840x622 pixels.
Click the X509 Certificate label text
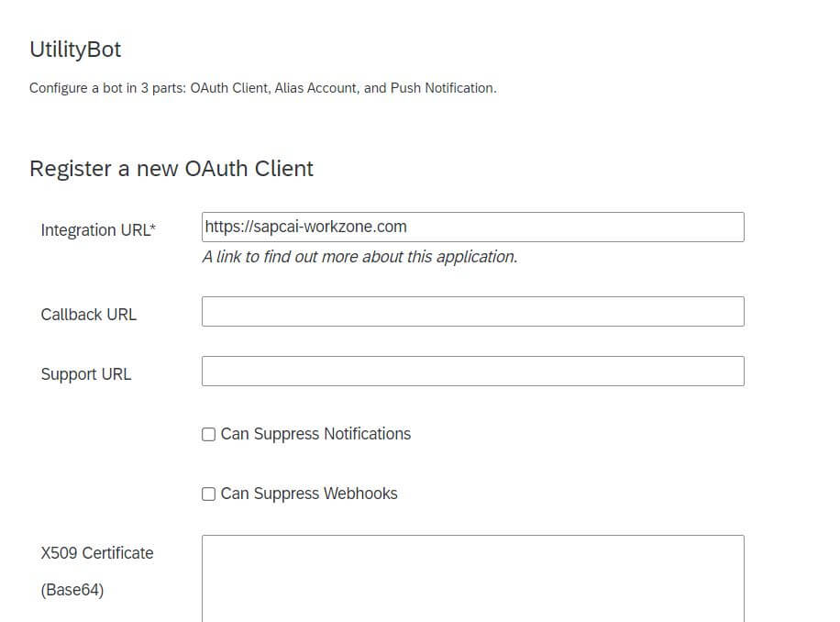tap(97, 553)
